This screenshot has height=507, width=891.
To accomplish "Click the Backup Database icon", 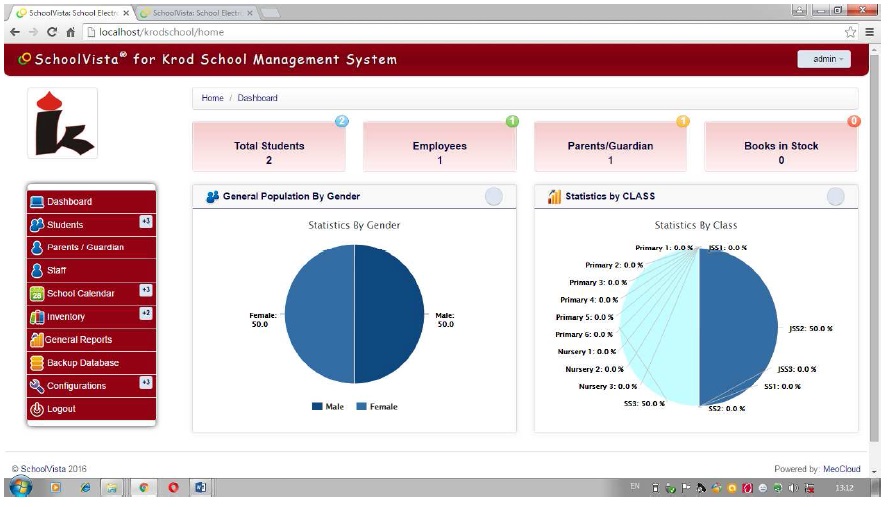I will [37, 363].
